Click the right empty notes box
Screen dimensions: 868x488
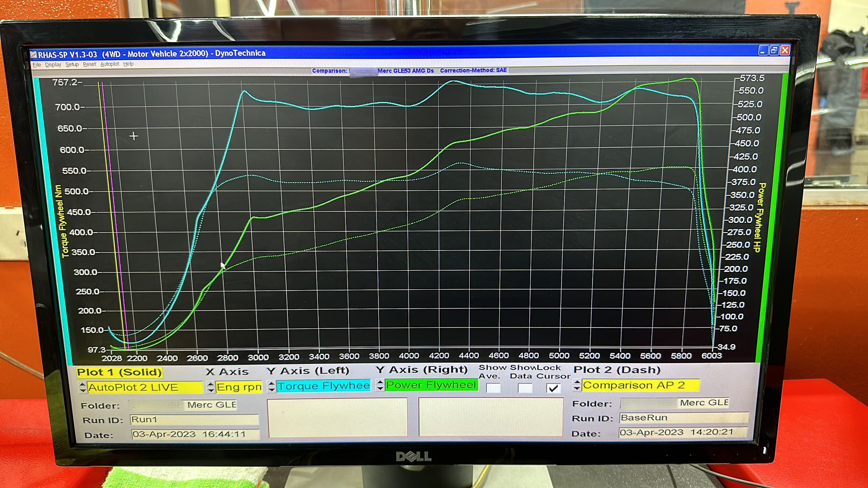[x=491, y=416]
